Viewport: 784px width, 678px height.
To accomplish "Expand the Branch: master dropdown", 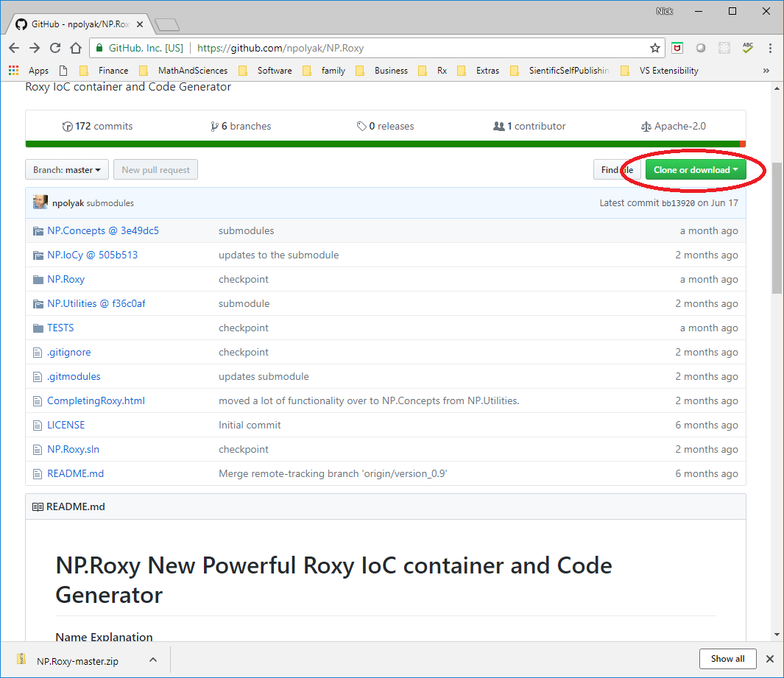I will (67, 169).
